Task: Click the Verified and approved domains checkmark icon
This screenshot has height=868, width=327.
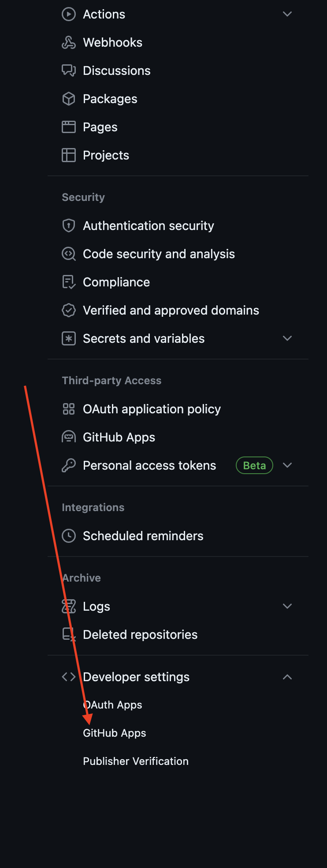Action: pos(69,310)
